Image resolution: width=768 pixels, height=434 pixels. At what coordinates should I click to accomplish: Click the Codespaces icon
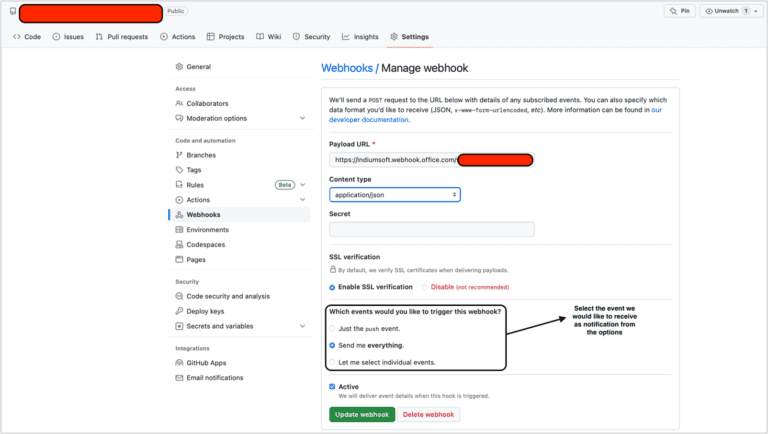tap(179, 244)
